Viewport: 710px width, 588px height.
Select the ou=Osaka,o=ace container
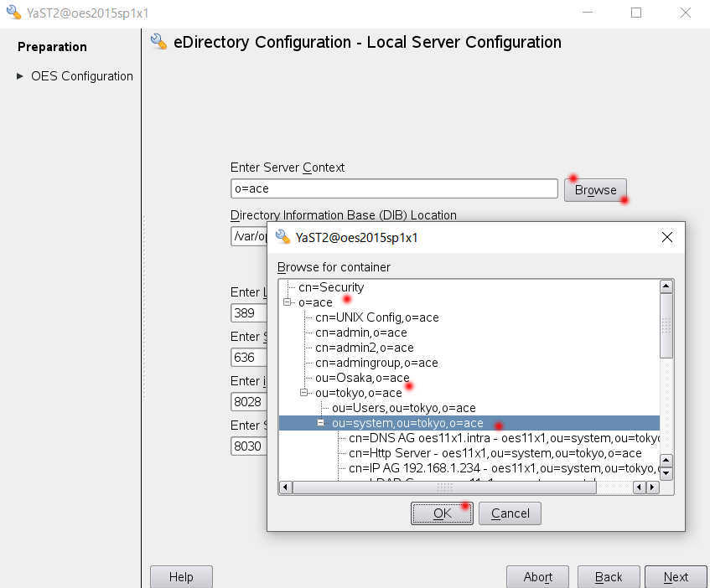tap(362, 378)
